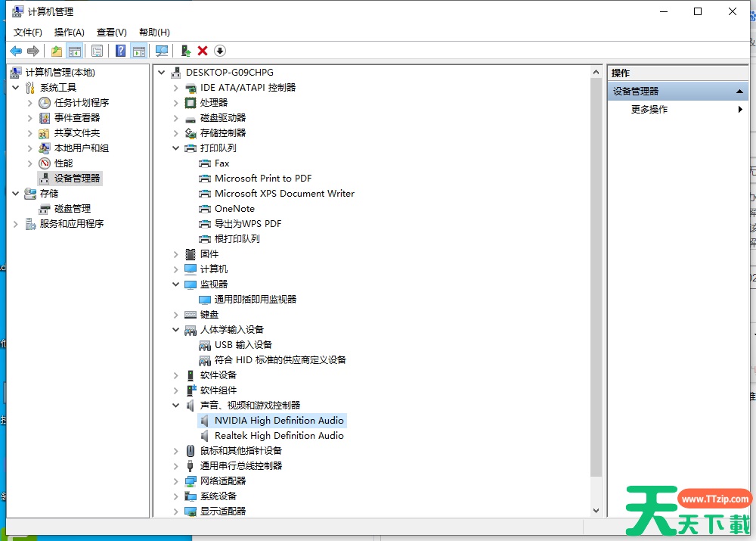Image resolution: width=756 pixels, height=541 pixels.
Task: Toggle the show/hide action pane icon
Action: (138, 51)
